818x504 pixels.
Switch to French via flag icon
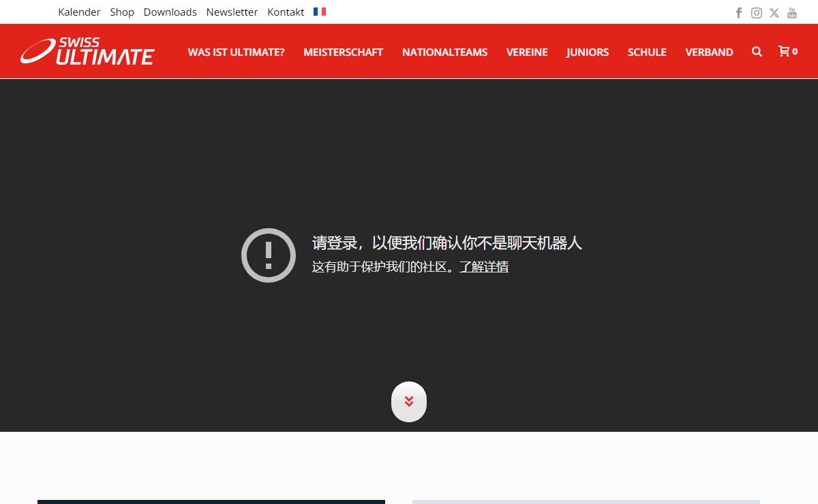coord(320,12)
